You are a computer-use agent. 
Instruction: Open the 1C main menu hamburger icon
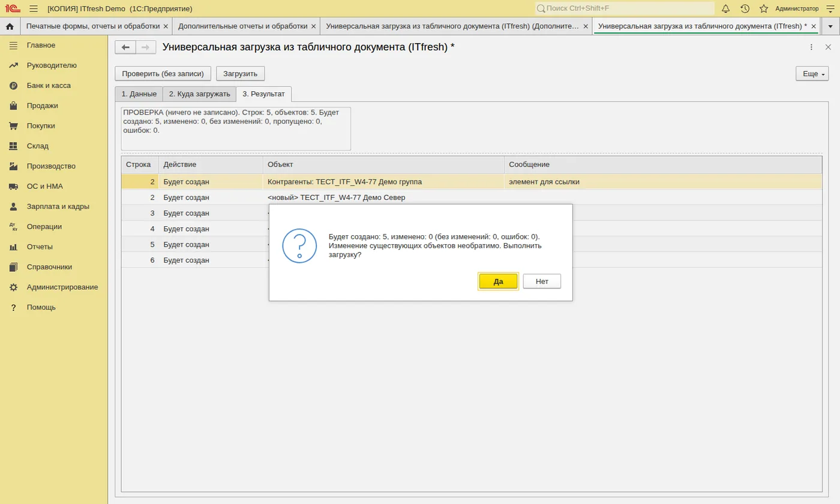point(33,8)
